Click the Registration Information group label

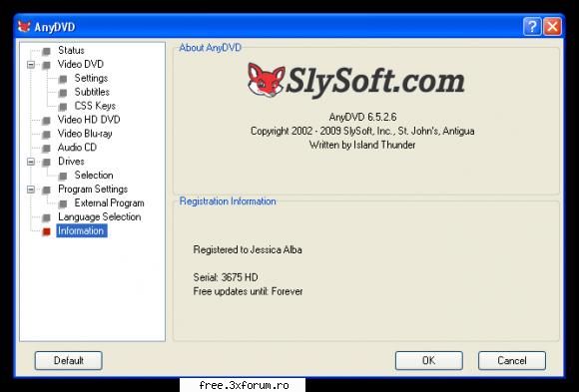[x=228, y=201]
